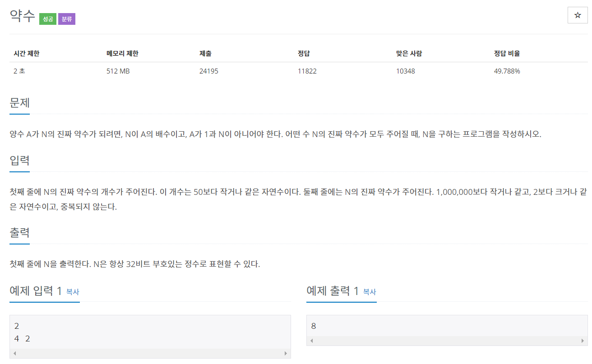Screen dimensions: 592x364
Task: Click the example output horizontal scrollbar track
Action: (x=447, y=341)
